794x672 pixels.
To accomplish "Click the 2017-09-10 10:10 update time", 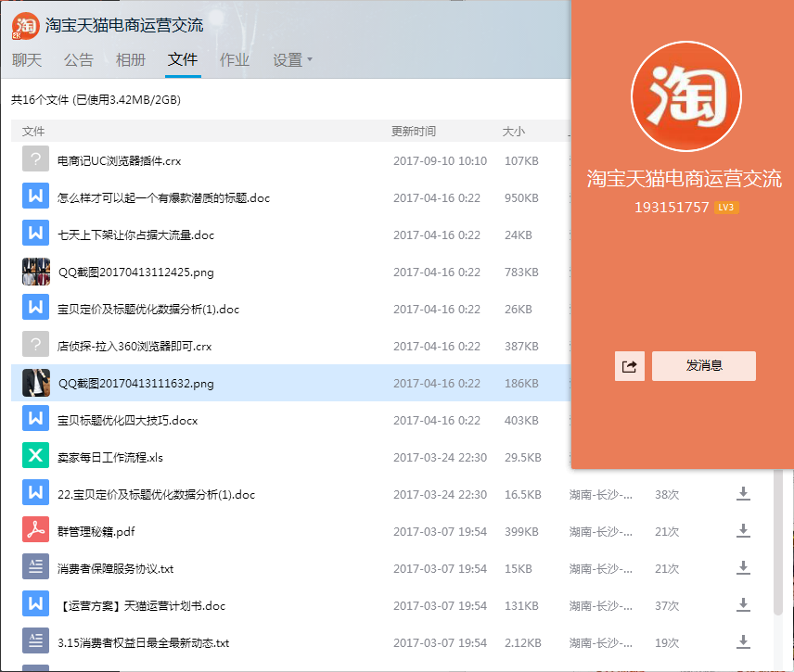I will click(x=440, y=161).
